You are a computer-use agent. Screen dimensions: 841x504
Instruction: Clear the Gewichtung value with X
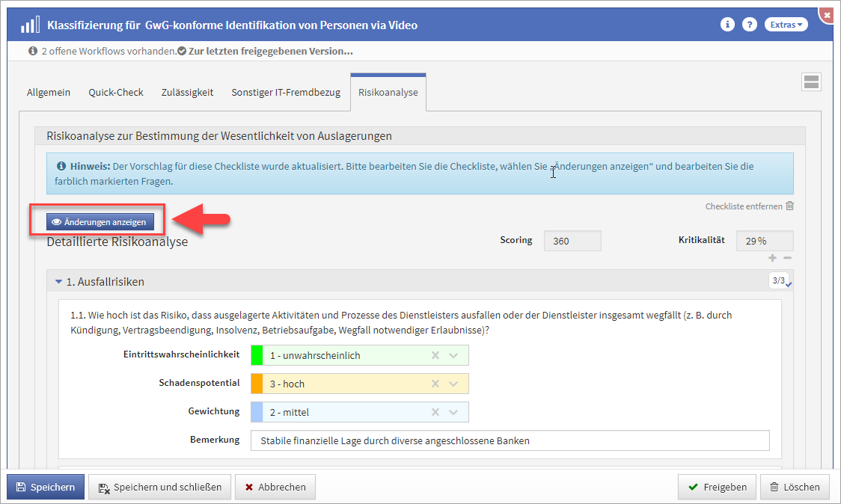tap(435, 412)
